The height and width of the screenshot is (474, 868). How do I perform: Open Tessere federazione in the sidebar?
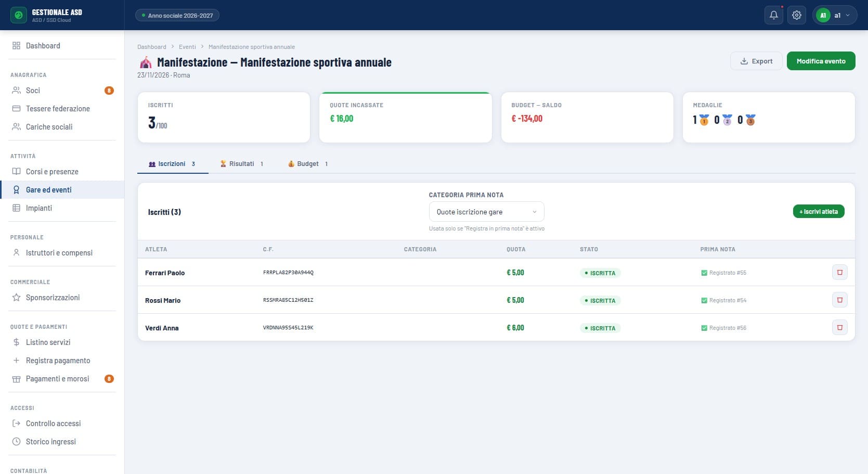[x=62, y=109]
